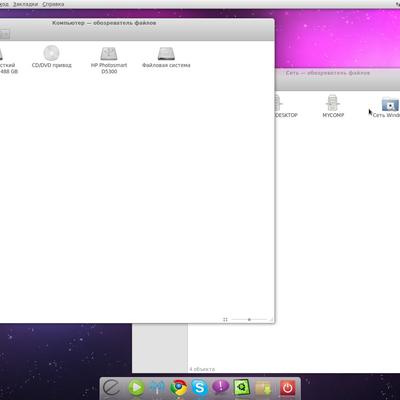Open the downloads folder dock icon
Image resolution: width=400 pixels, height=400 pixels.
click(x=264, y=388)
